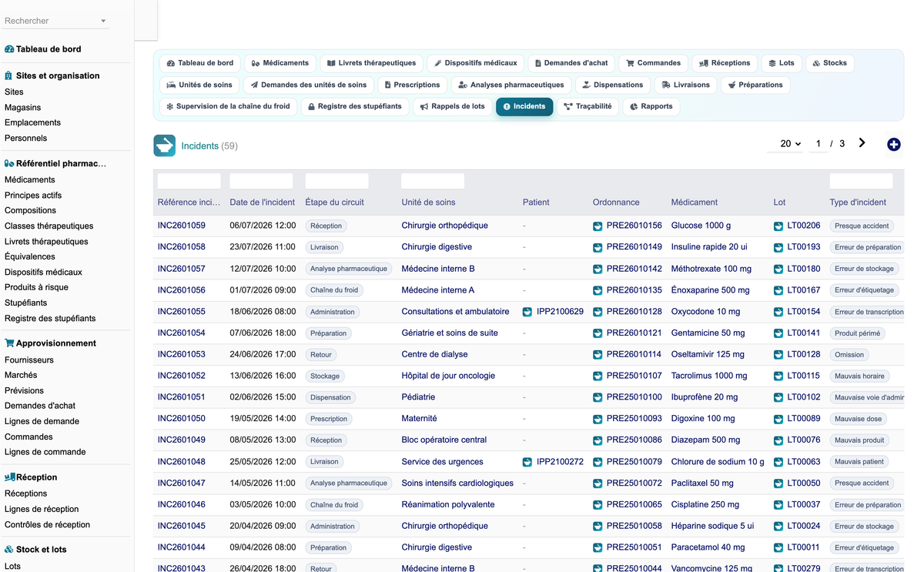The width and height of the screenshot is (924, 572).
Task: Open Prescriptions tab
Action: pyautogui.click(x=412, y=85)
